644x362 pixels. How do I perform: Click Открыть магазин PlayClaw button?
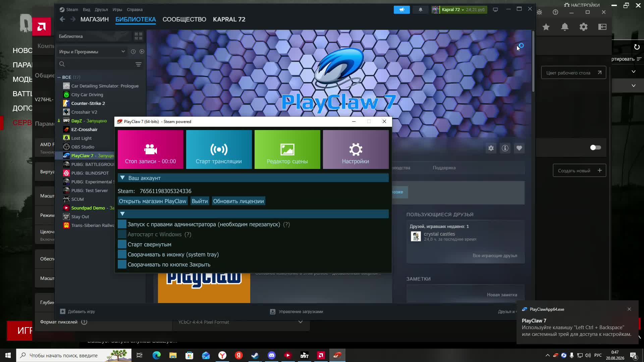(x=153, y=201)
